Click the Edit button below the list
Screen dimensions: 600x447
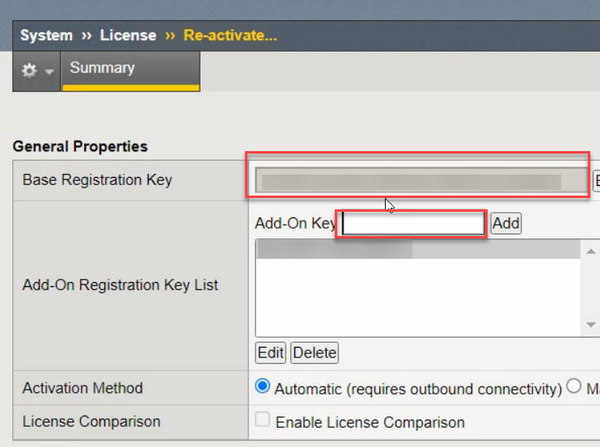click(271, 353)
